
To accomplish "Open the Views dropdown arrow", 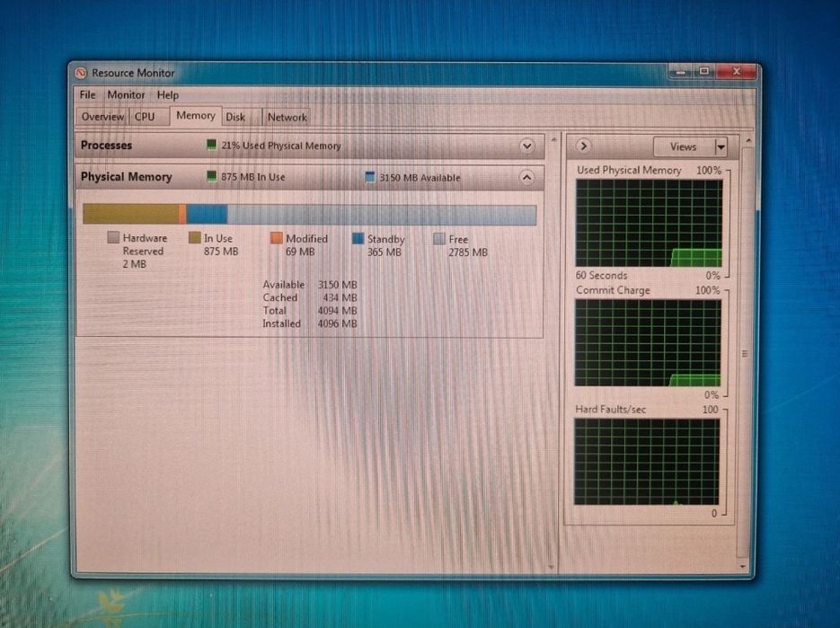I will click(721, 146).
